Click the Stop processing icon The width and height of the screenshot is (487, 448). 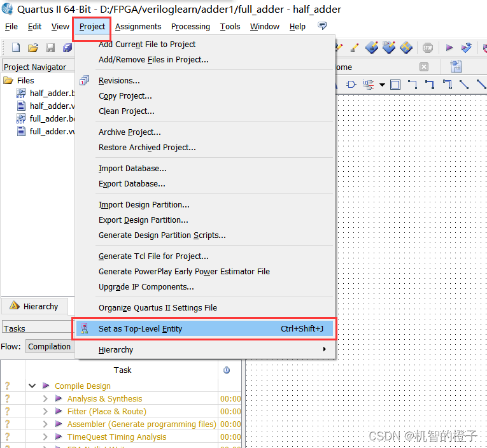click(428, 48)
